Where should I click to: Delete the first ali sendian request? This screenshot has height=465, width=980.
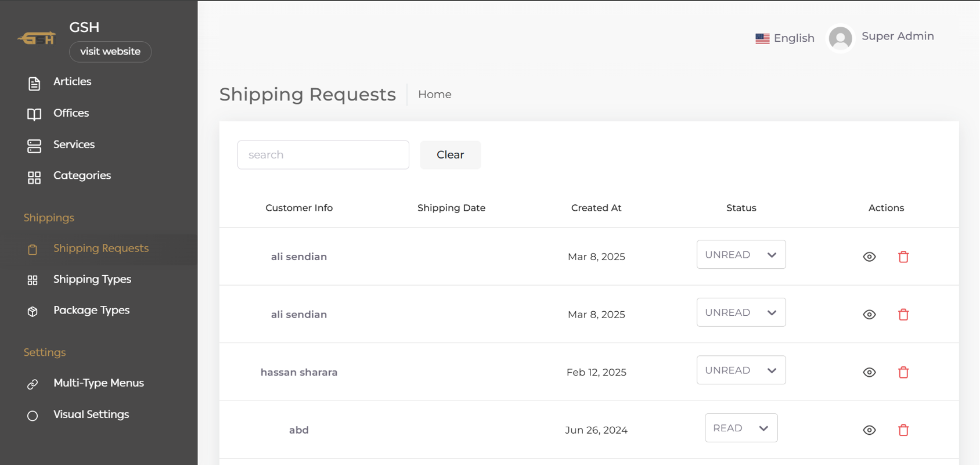[903, 257]
